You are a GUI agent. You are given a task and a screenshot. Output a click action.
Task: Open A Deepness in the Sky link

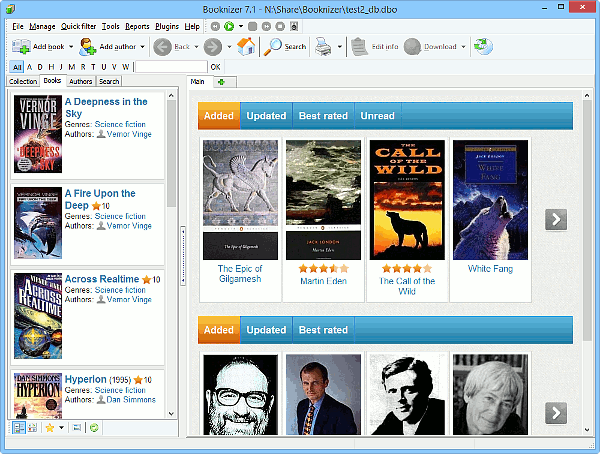106,108
